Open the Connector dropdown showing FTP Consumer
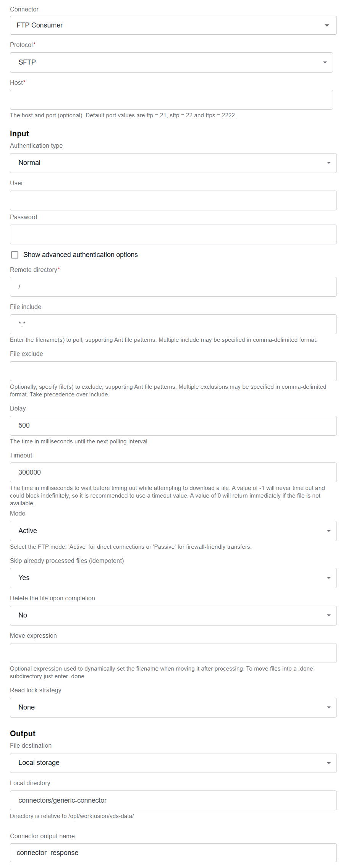 tap(173, 25)
